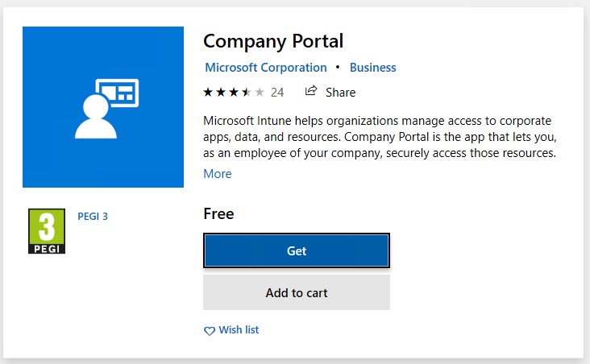Open the 24 ratings count
The image size is (590, 364).
(x=277, y=93)
